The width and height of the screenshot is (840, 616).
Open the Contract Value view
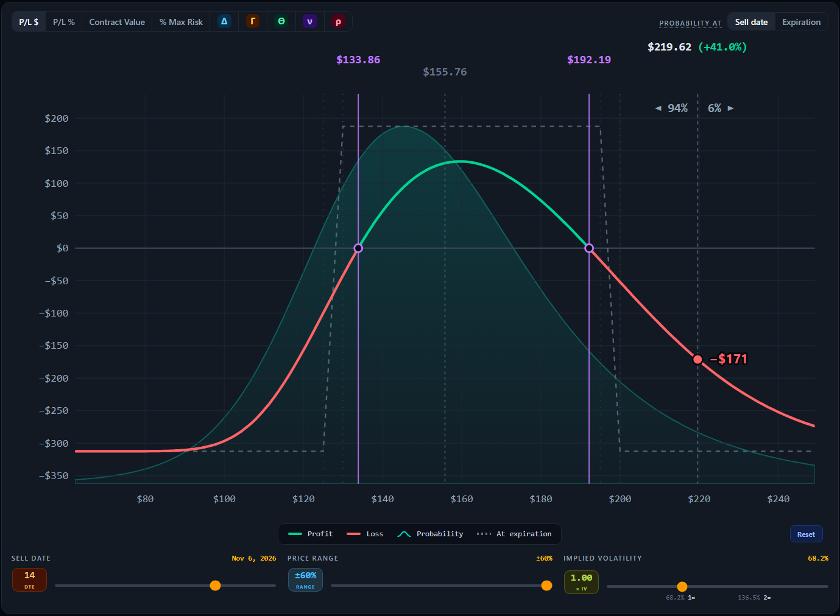117,22
